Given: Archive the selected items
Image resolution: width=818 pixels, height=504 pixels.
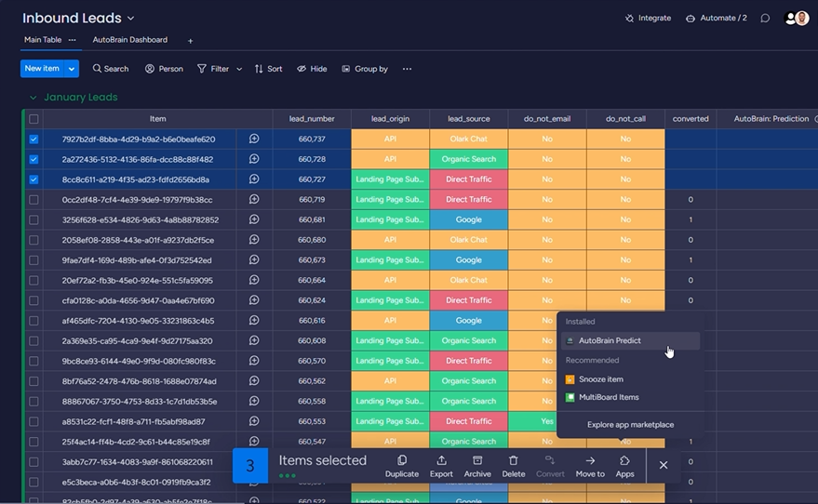Looking at the screenshot, I should click(x=477, y=460).
